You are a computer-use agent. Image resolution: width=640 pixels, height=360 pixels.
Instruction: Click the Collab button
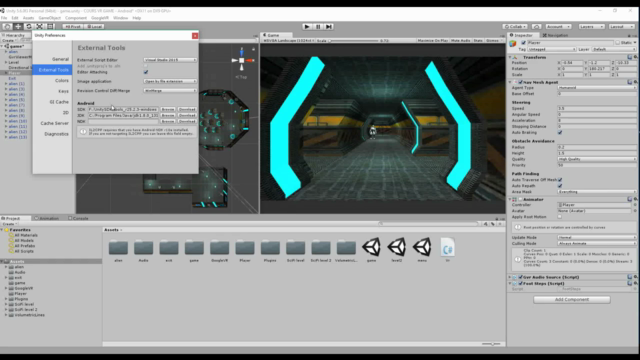click(515, 27)
